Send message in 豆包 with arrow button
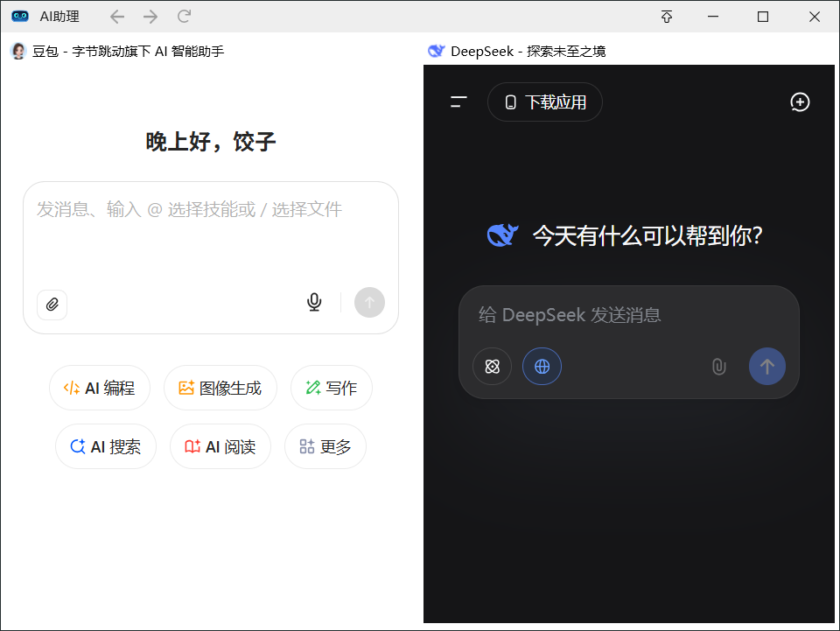This screenshot has height=631, width=840. tap(369, 302)
